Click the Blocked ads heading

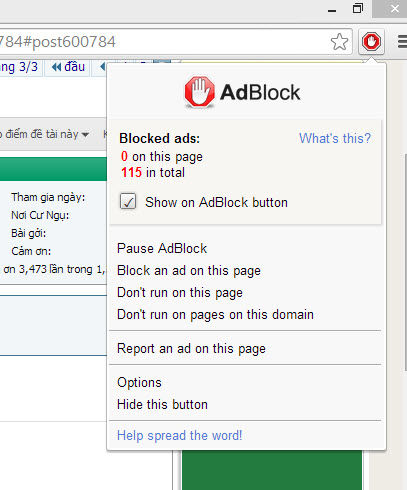pos(160,138)
